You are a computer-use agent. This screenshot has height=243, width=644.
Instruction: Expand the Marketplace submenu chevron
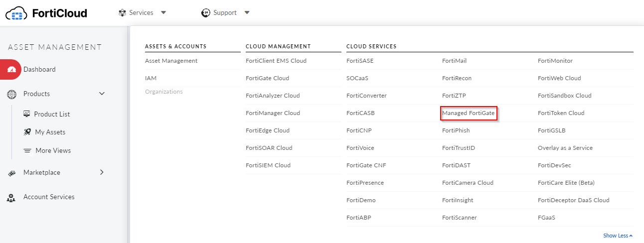click(102, 172)
